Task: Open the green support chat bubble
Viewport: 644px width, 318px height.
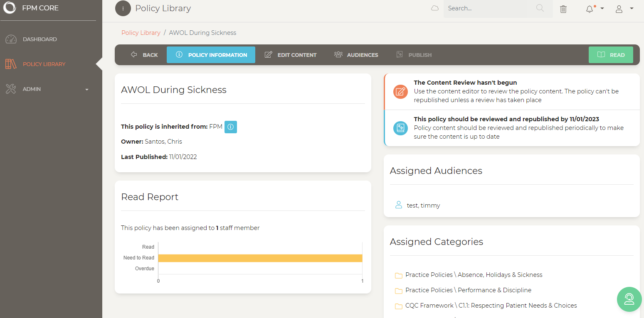Action: click(x=629, y=299)
